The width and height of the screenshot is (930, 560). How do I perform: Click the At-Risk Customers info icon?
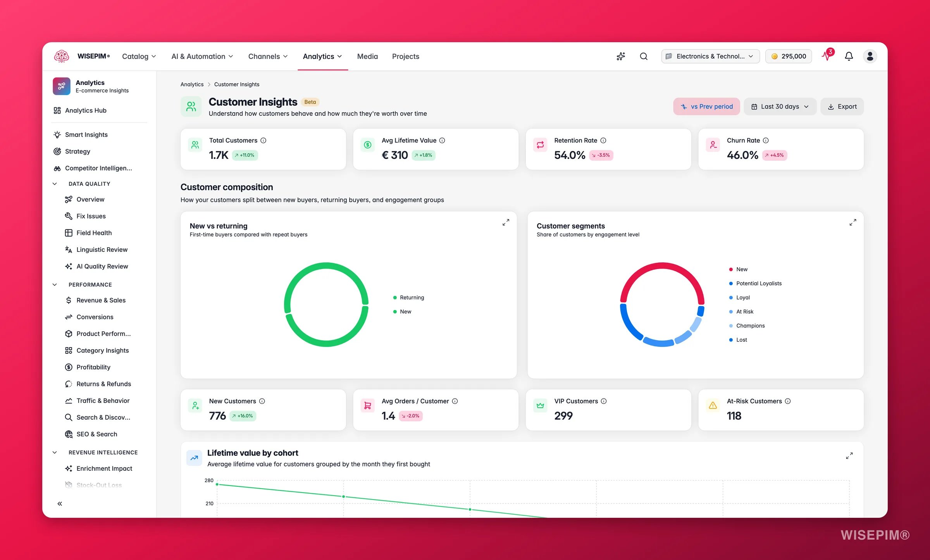[788, 401]
